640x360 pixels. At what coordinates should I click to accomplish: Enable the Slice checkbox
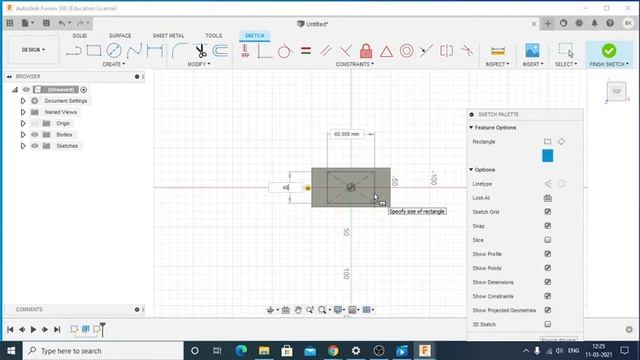(x=548, y=240)
